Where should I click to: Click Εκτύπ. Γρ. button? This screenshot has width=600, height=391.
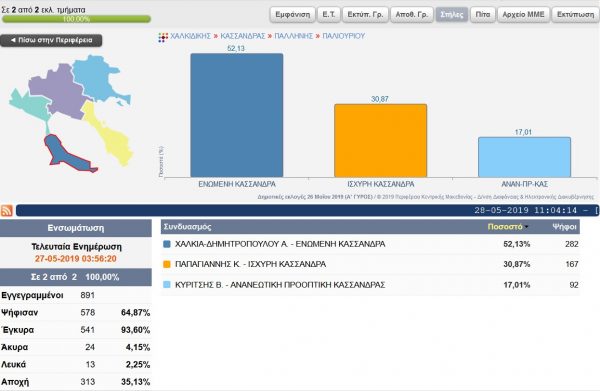365,15
